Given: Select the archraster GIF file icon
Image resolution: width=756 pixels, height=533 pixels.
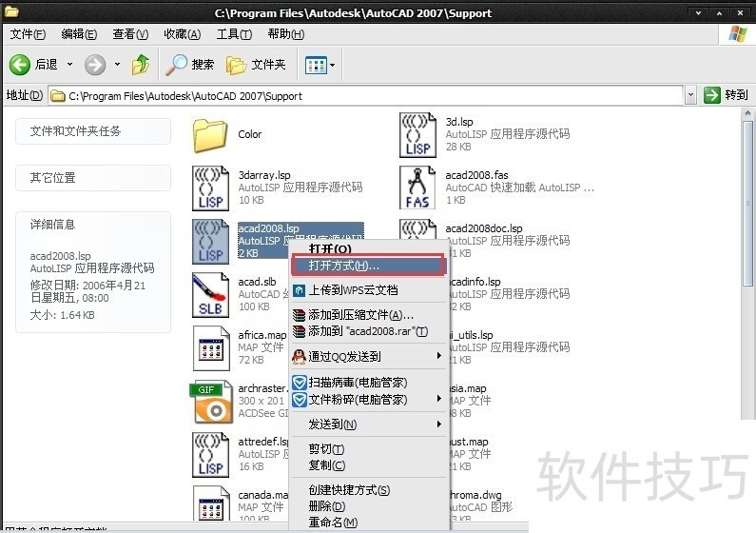Looking at the screenshot, I should tap(211, 402).
